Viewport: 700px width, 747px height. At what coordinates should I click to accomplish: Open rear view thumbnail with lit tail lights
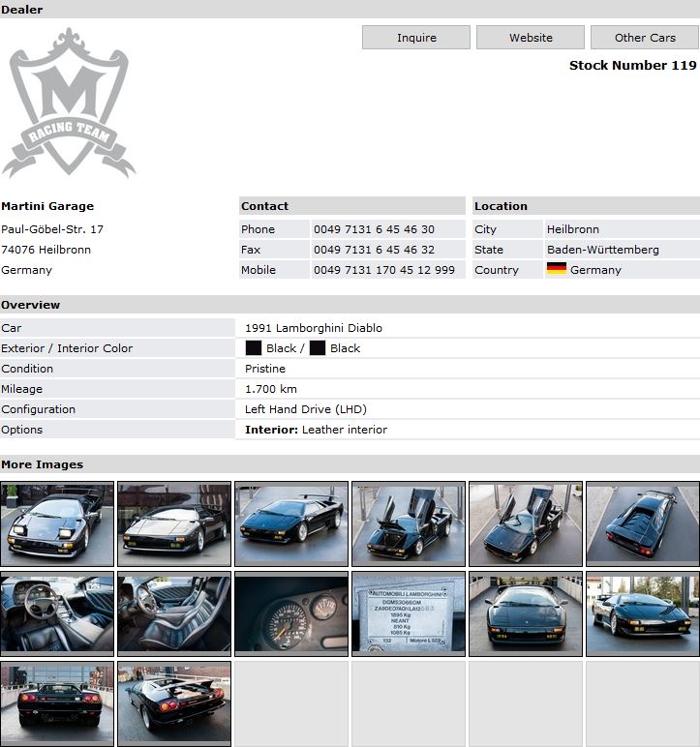click(x=57, y=702)
